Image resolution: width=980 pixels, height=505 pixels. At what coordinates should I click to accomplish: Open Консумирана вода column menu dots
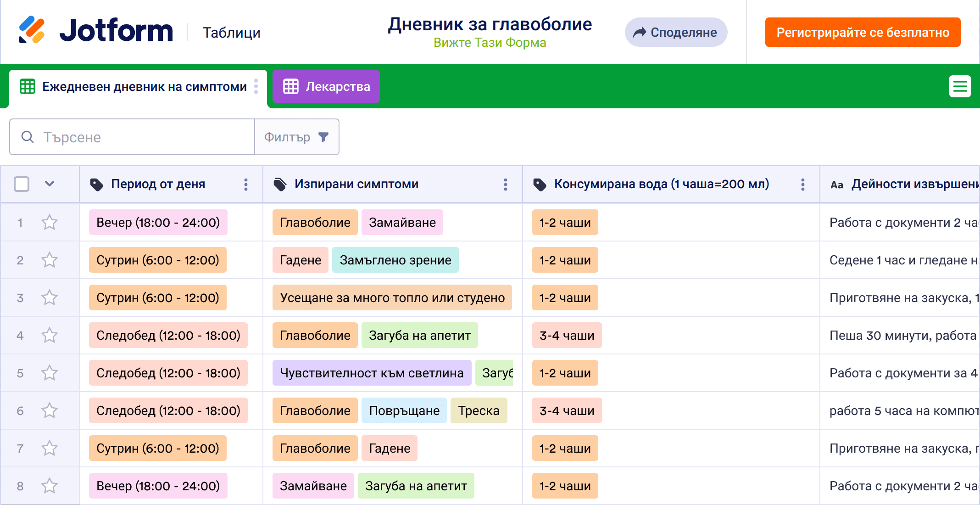(x=802, y=185)
